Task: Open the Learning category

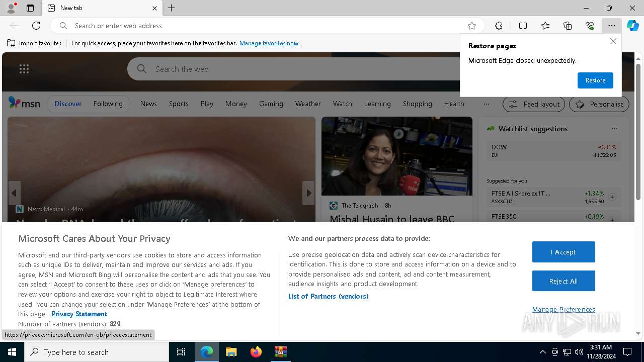Action: pos(377,104)
